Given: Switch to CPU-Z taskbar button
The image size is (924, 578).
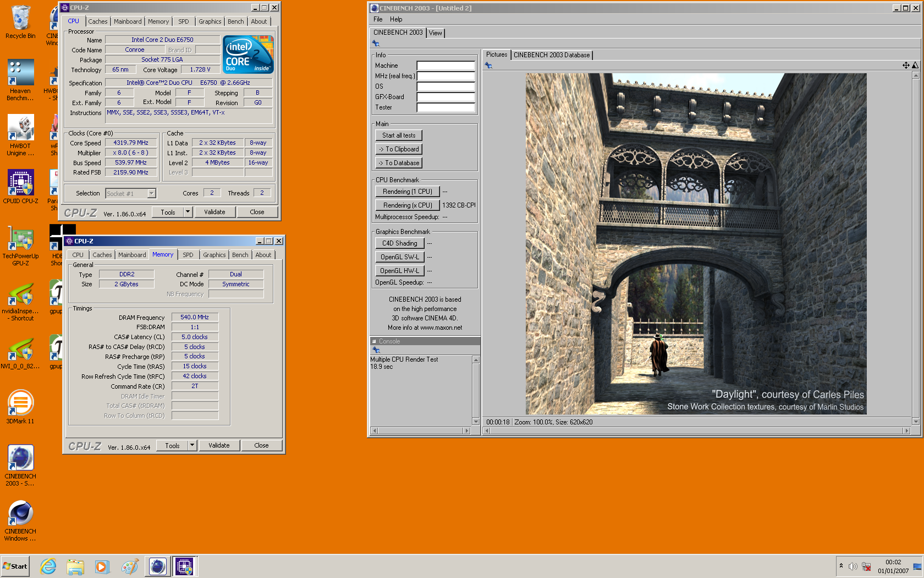Looking at the screenshot, I should [185, 566].
